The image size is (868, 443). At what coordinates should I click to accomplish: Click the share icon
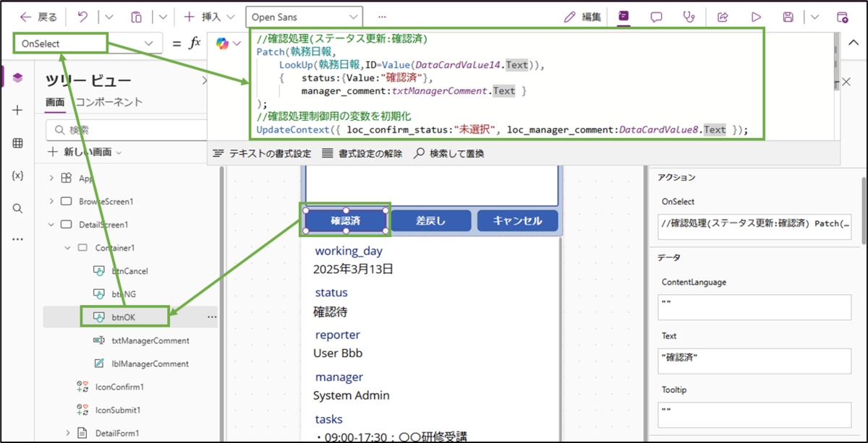click(x=723, y=17)
